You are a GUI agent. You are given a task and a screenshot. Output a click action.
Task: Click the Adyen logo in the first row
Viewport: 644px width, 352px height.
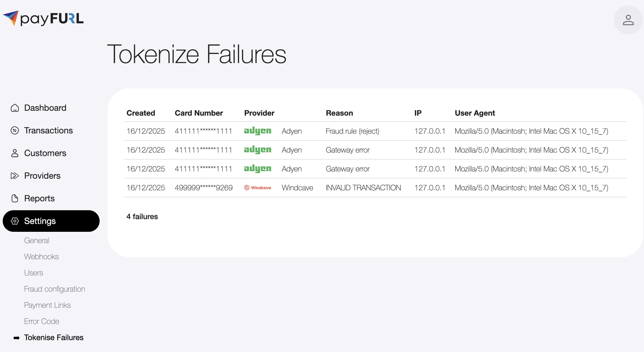(257, 131)
